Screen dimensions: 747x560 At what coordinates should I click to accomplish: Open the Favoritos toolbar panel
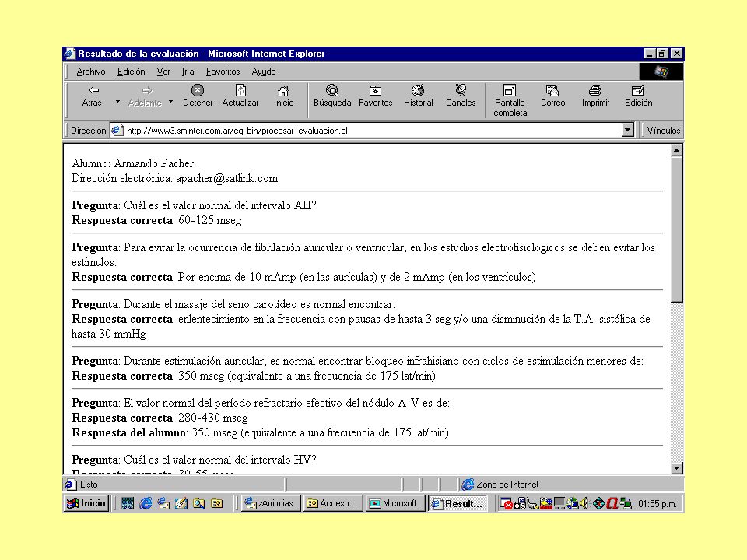click(x=375, y=96)
